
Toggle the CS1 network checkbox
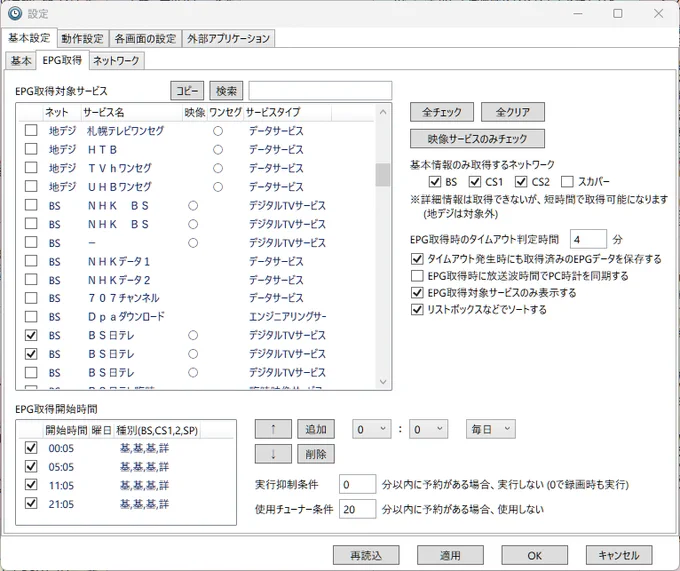(x=475, y=181)
